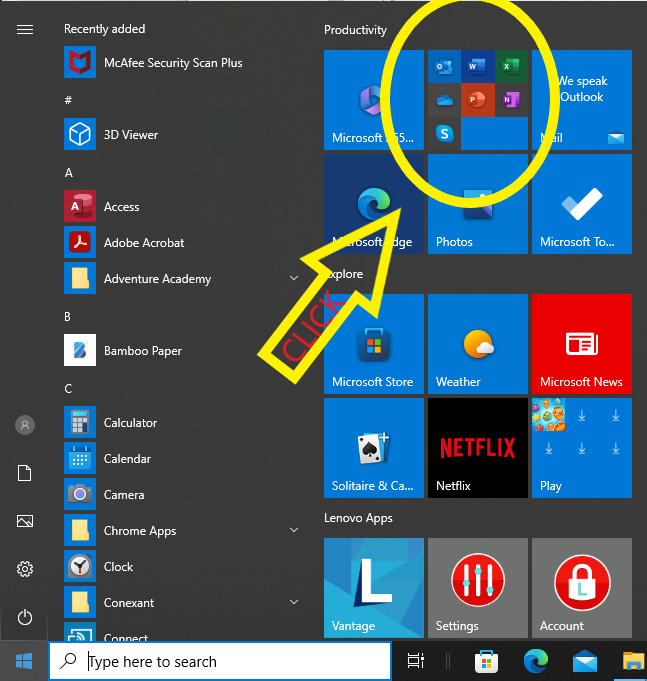Screen dimensions: 647x681
Task: Open Settings gear in Start sidebar
Action: [x=25, y=569]
